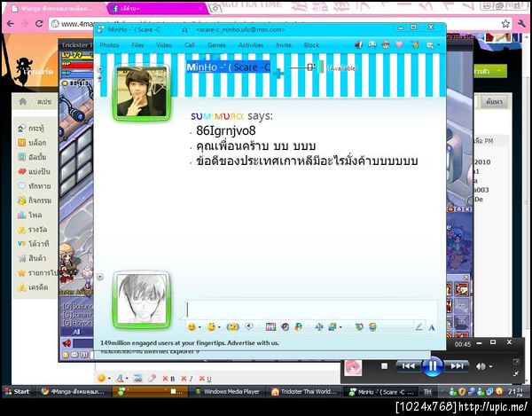Click the pink heart icon in Messenger toolbar
This screenshot has height=416, width=532.
click(399, 44)
